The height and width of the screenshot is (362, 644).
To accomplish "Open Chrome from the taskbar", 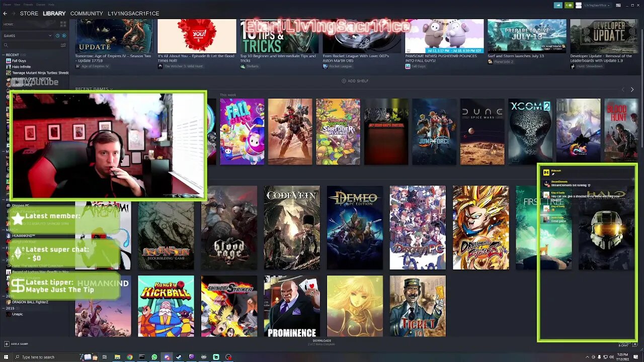I will (130, 357).
